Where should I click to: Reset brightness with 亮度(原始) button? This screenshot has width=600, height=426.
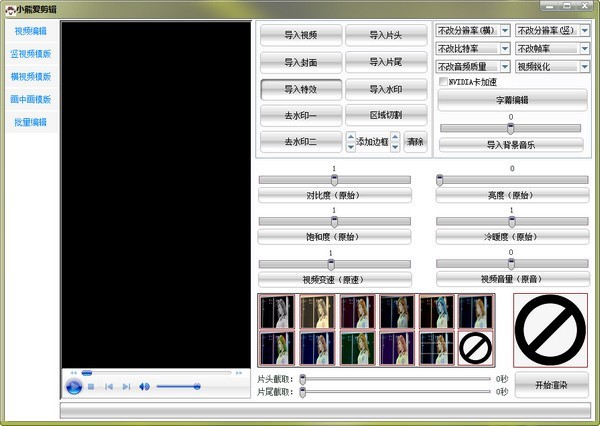(x=512, y=195)
